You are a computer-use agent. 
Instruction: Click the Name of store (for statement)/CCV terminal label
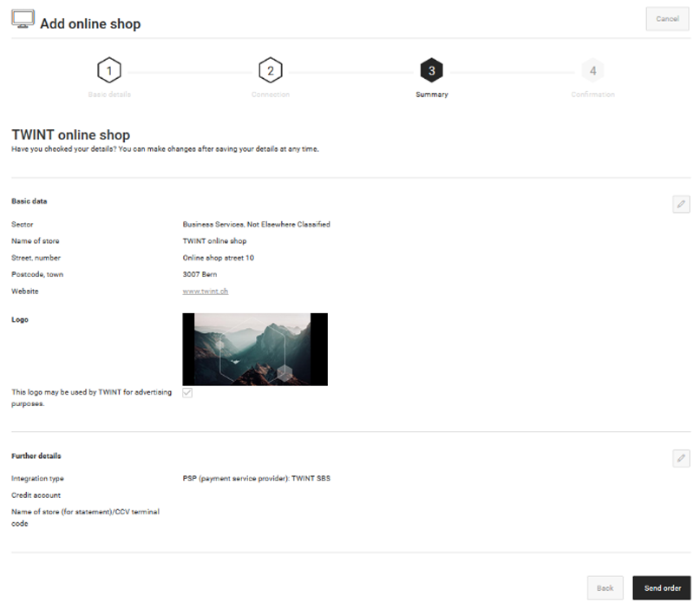tap(85, 518)
